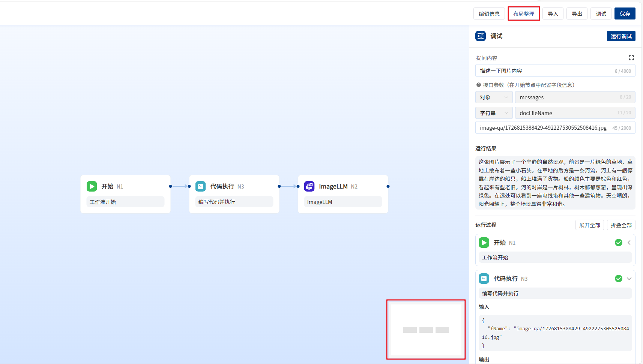Click the 展开全部 button
This screenshot has height=364, width=643.
[x=589, y=225]
